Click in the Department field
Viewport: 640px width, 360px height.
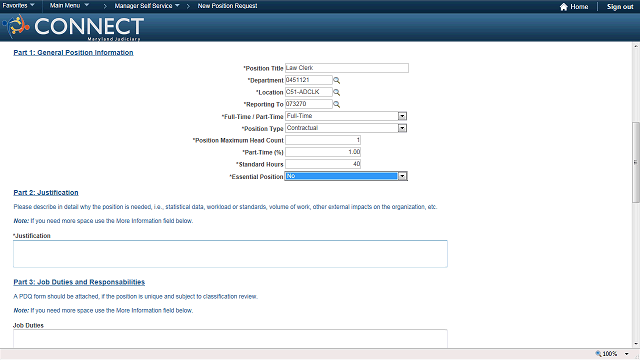[309, 80]
